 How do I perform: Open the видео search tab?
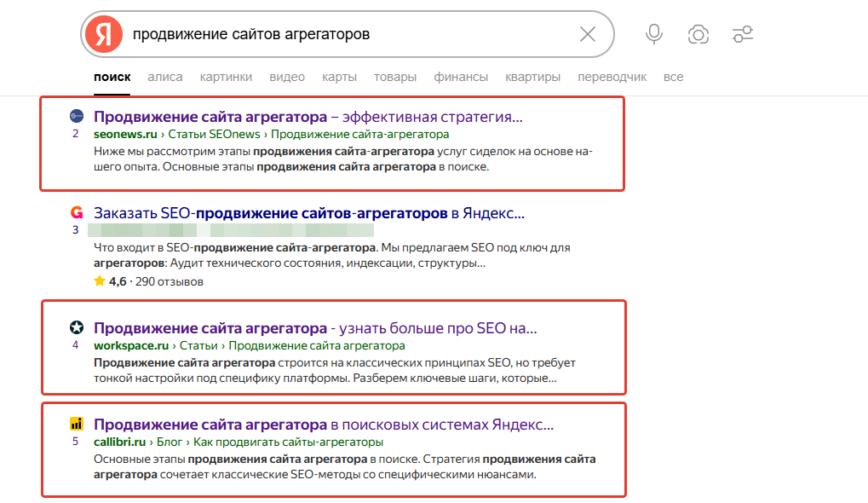pyautogui.click(x=287, y=76)
